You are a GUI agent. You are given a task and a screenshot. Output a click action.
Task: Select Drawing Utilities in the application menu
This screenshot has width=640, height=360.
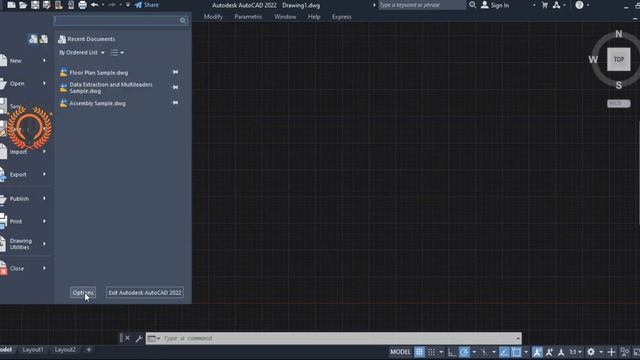pos(19,244)
